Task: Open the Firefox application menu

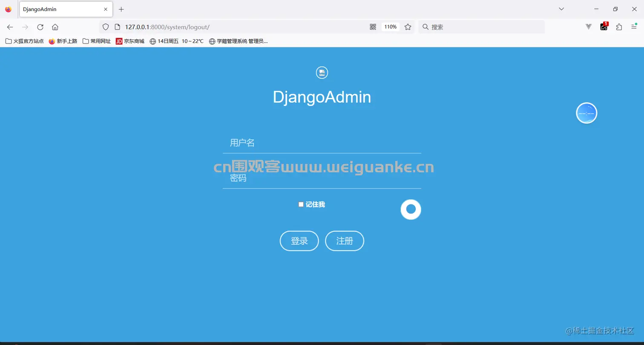Action: 634,27
